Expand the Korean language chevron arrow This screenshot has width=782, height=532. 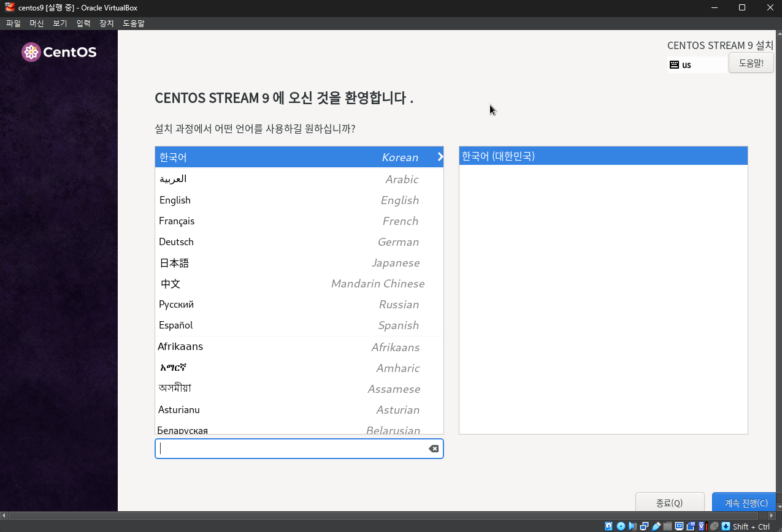[x=440, y=157]
